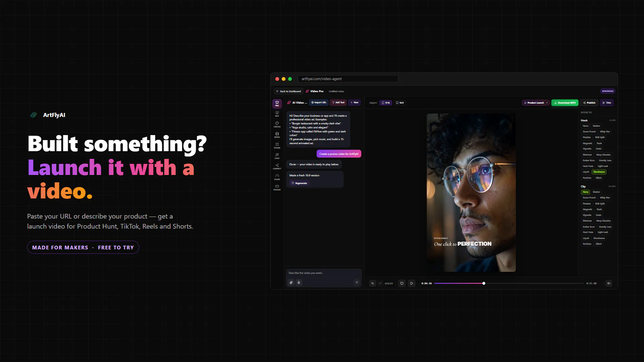Open the Thumb section in sidebar
The height and width of the screenshot is (362, 644).
click(x=277, y=145)
